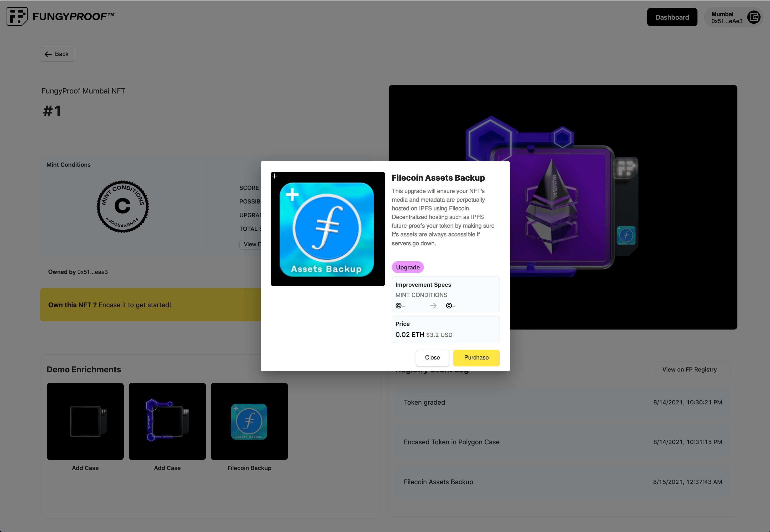Click the 8/14/2021, 10:31:15 PM timestamp
The image size is (770, 532).
pyautogui.click(x=687, y=442)
